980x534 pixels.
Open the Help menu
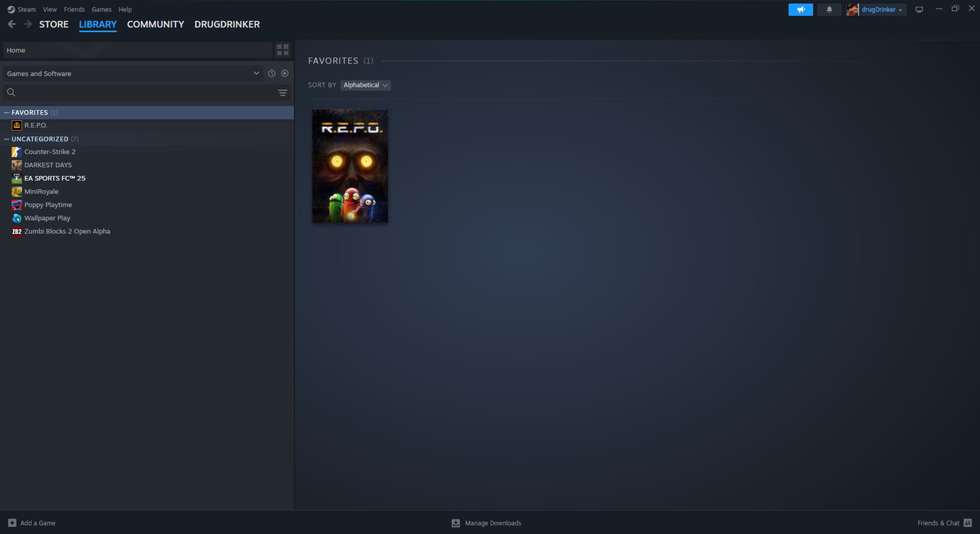[125, 9]
